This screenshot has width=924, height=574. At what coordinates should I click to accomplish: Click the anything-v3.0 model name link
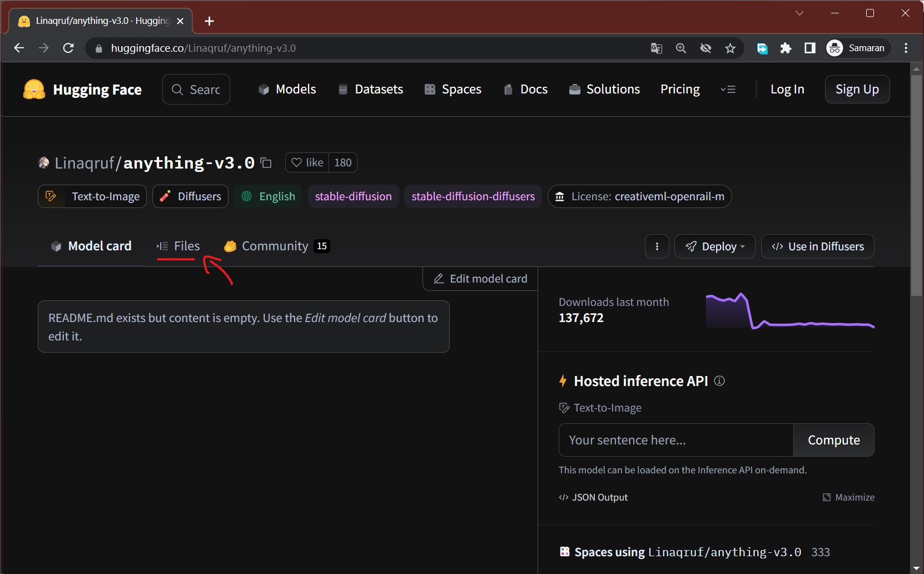pyautogui.click(x=189, y=162)
